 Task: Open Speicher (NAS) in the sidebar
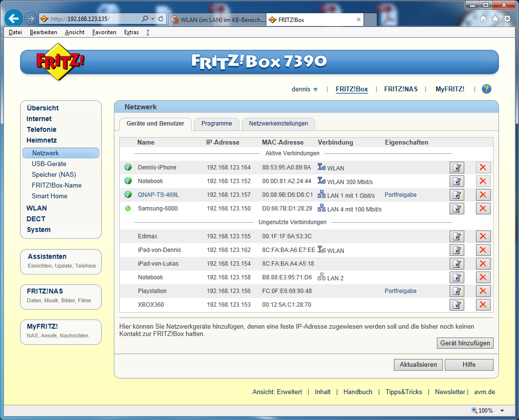tap(54, 175)
